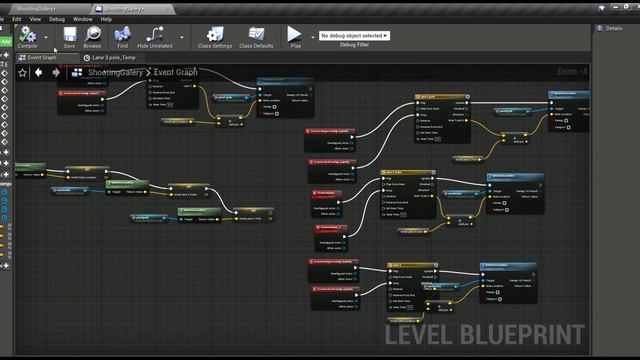
Task: Click Add pin on node above LEVEL BLUEPRINT watermark
Action: coord(444,310)
